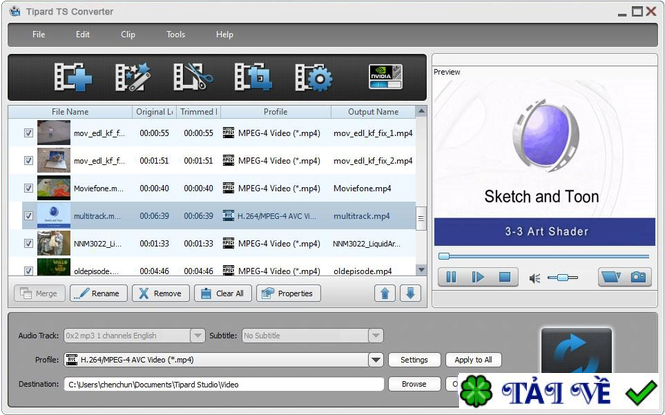Click the Profile column header

pyautogui.click(x=276, y=112)
